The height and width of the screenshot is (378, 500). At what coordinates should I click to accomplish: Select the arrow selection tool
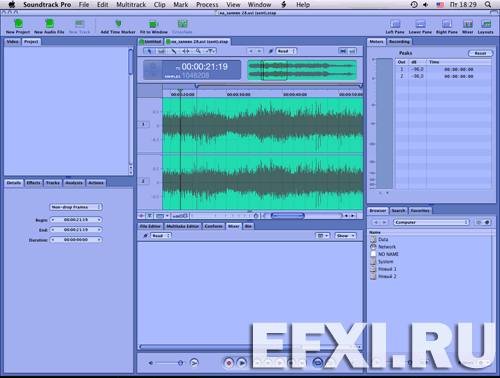click(149, 51)
